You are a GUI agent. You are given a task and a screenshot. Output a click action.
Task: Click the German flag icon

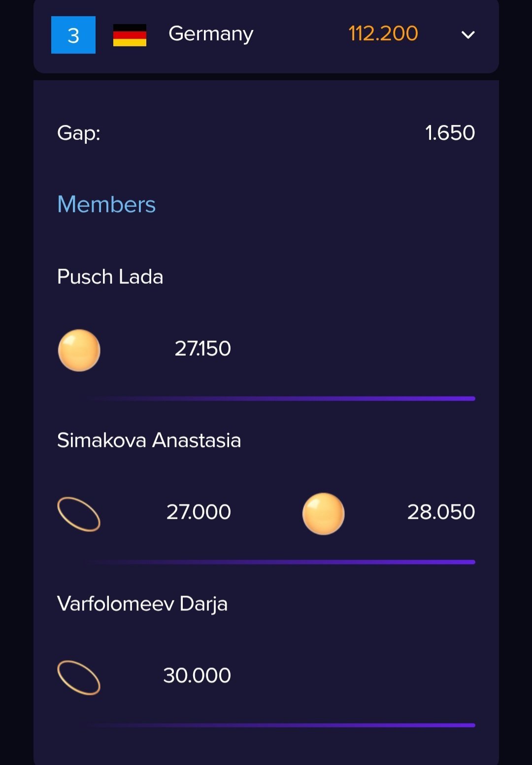click(x=130, y=35)
